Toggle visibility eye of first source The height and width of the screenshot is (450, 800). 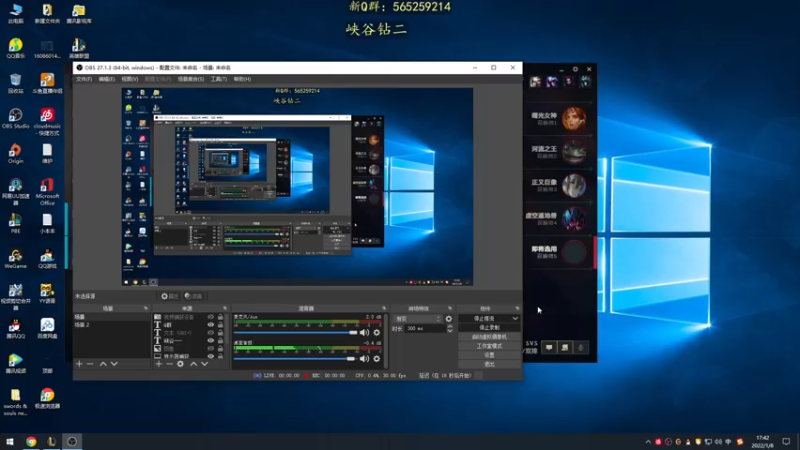click(x=210, y=318)
